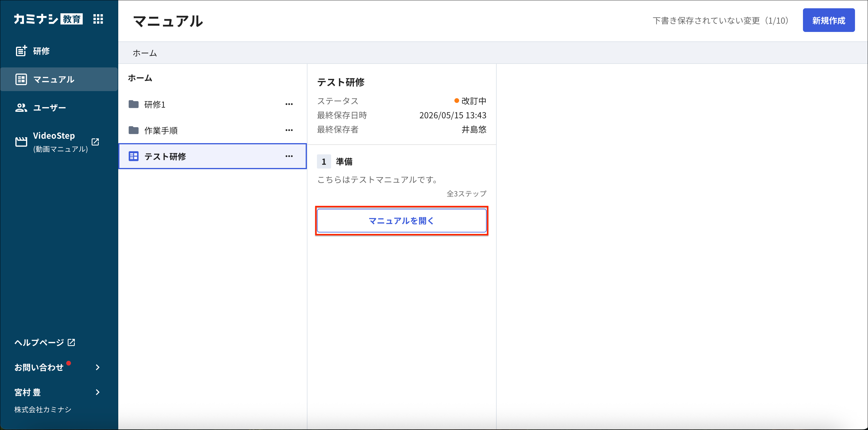The image size is (868, 430).
Task: Click the マニュアルを開く button
Action: 402,221
